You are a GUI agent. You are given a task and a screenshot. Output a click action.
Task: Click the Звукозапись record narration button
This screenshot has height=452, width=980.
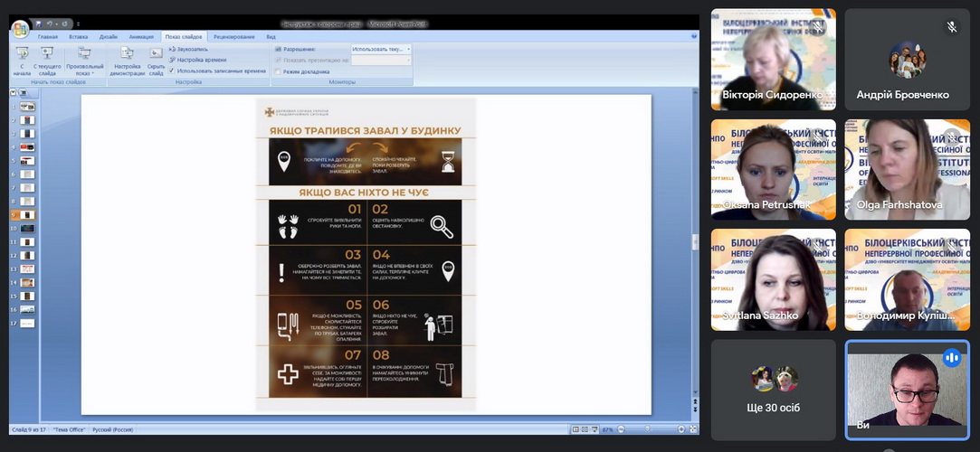[192, 49]
